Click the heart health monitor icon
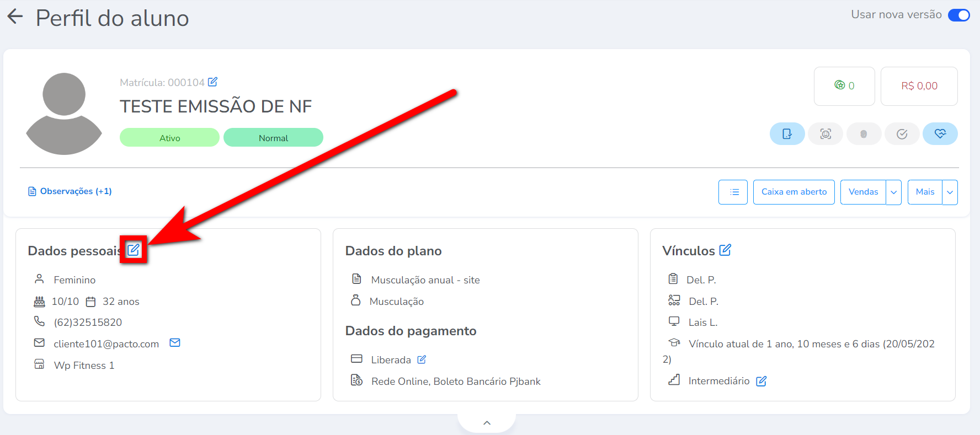This screenshot has width=980, height=435. [940, 134]
